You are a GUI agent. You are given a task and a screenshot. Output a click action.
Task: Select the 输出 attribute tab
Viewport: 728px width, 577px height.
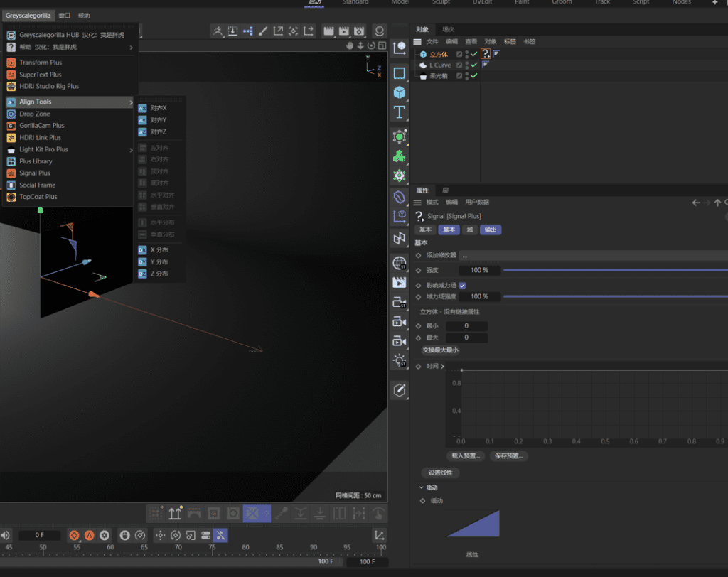491,230
